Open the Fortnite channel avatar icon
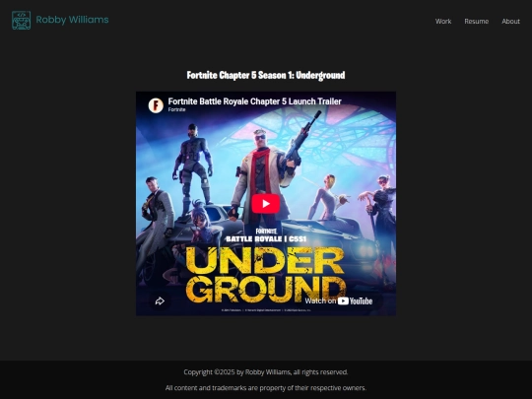 click(x=156, y=105)
